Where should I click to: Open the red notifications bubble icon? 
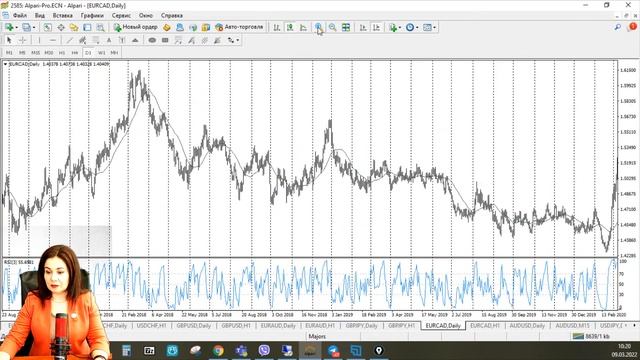[x=632, y=27]
